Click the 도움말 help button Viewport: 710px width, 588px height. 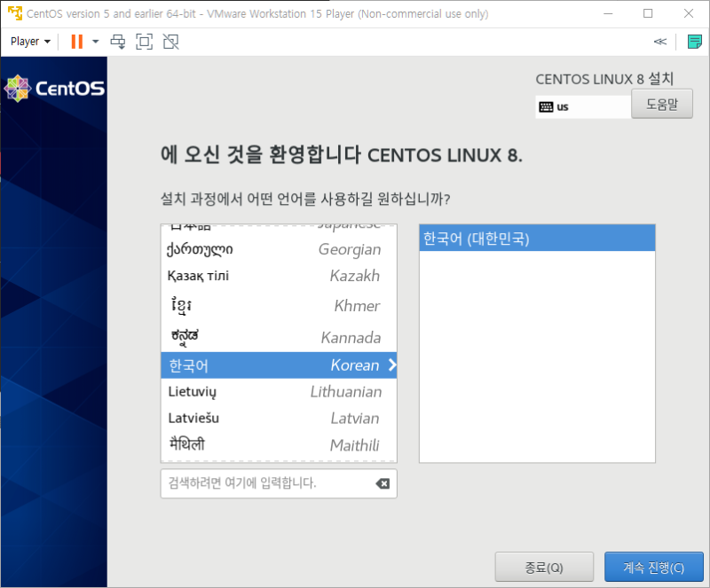tap(663, 104)
